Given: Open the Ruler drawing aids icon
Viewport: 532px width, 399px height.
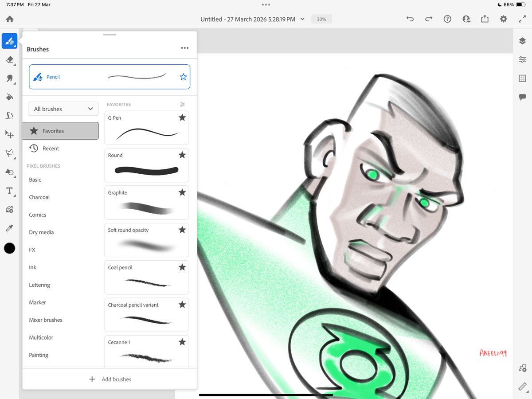Looking at the screenshot, I should [522, 387].
